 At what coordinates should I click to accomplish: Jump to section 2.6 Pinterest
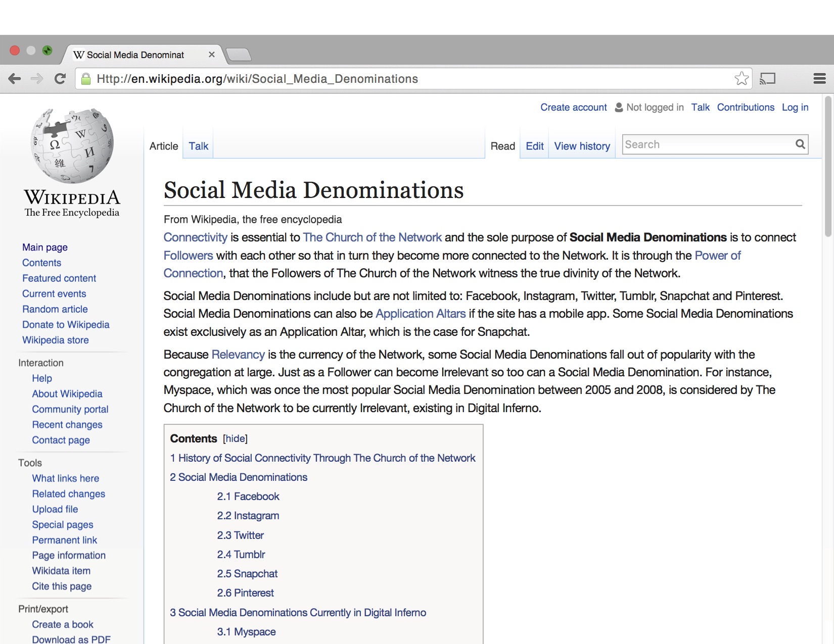246,593
